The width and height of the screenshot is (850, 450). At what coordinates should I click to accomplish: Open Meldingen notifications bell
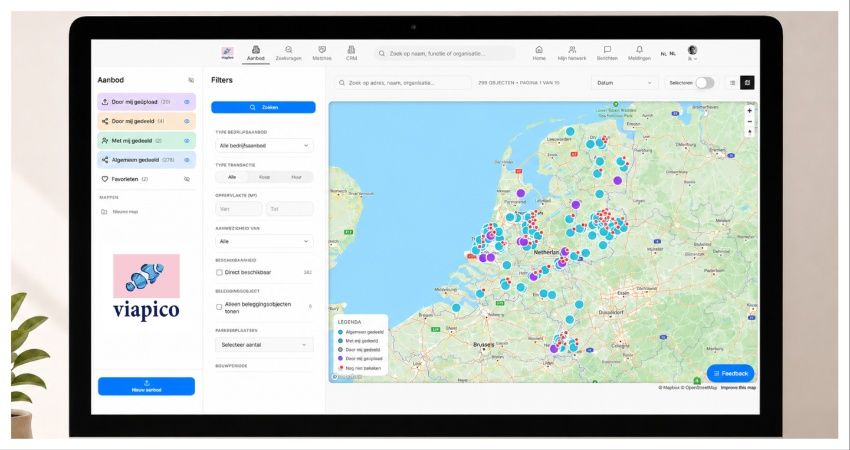(x=639, y=53)
